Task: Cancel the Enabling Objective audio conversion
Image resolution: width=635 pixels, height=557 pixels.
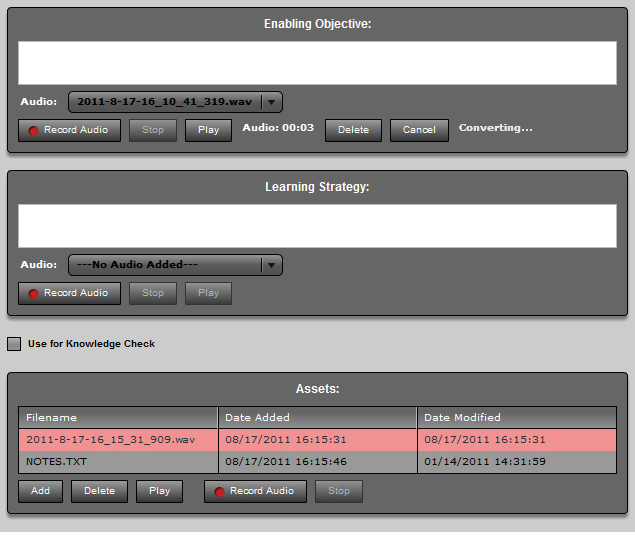Action: pos(419,130)
